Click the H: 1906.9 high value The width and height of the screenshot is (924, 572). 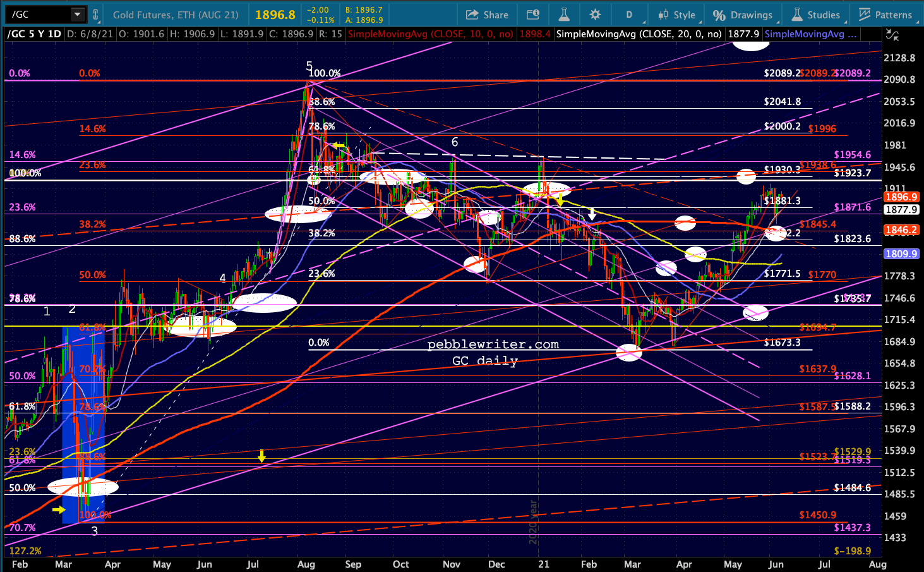click(193, 34)
